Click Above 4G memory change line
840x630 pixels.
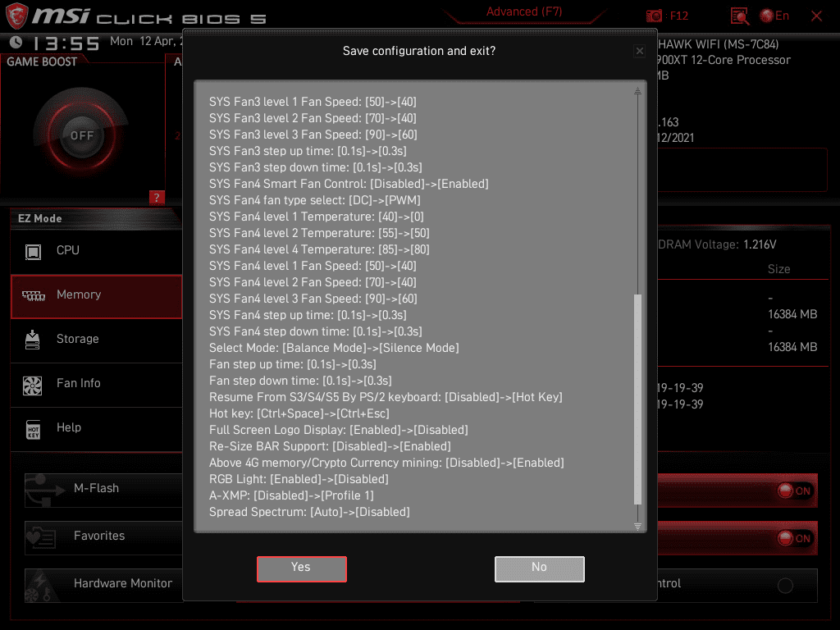(387, 463)
